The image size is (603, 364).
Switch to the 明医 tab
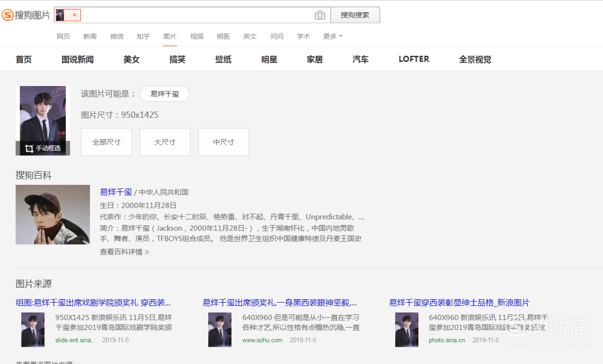point(223,36)
